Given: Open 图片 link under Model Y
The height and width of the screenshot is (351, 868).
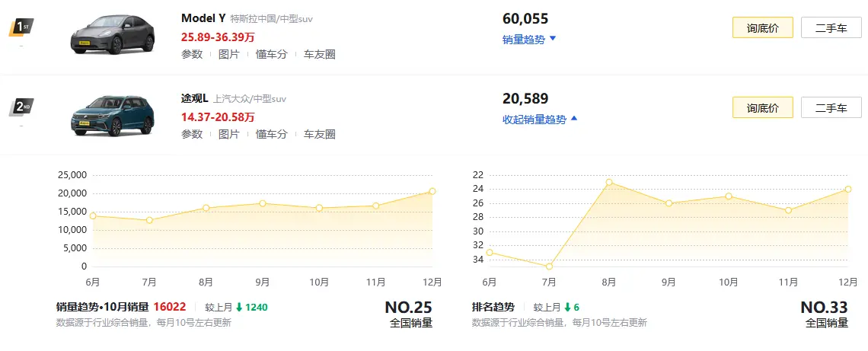Looking at the screenshot, I should (x=228, y=54).
